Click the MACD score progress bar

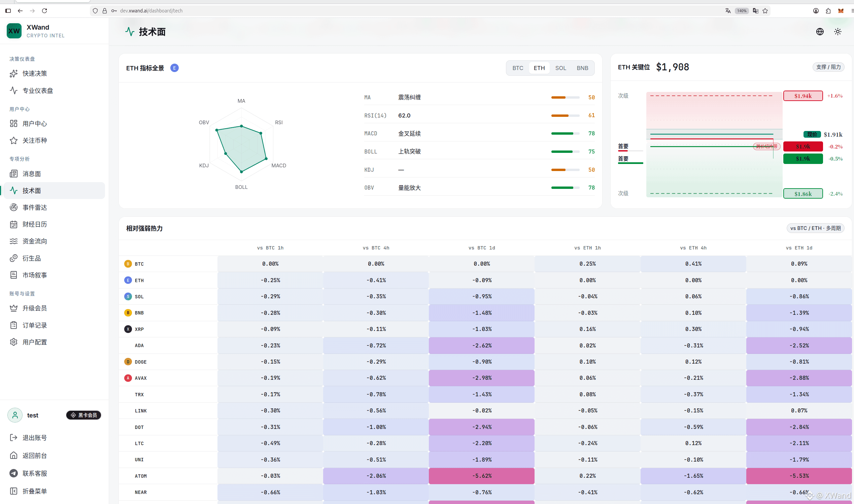tap(566, 133)
